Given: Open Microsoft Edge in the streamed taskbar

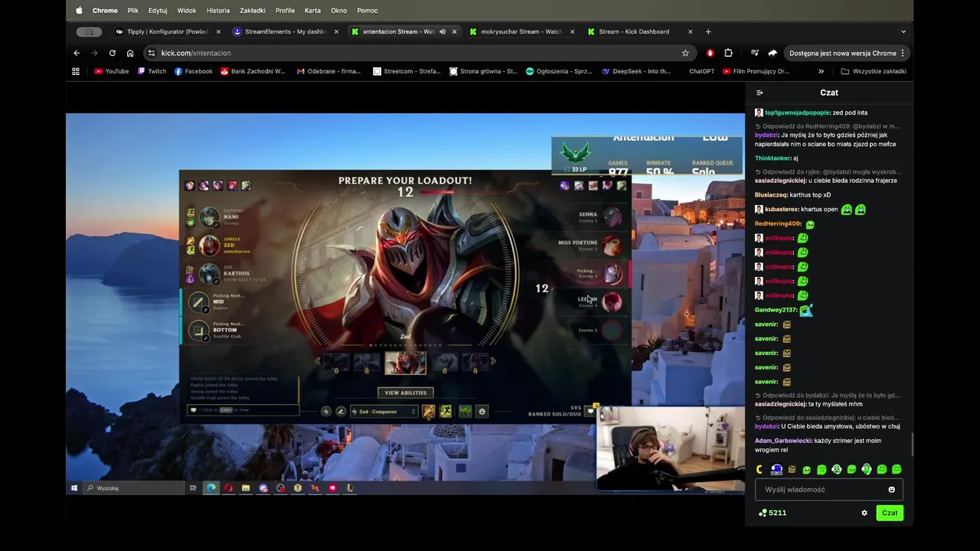Looking at the screenshot, I should pos(211,487).
